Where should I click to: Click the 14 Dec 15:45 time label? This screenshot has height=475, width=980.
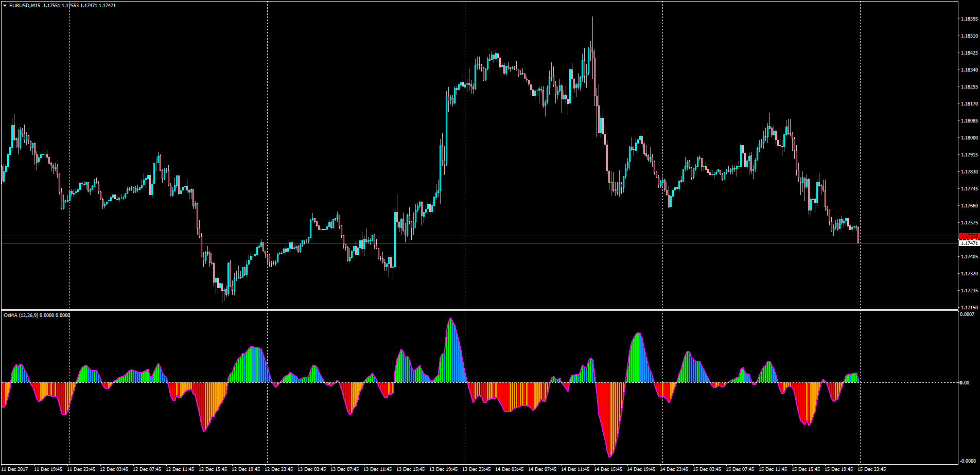click(608, 469)
